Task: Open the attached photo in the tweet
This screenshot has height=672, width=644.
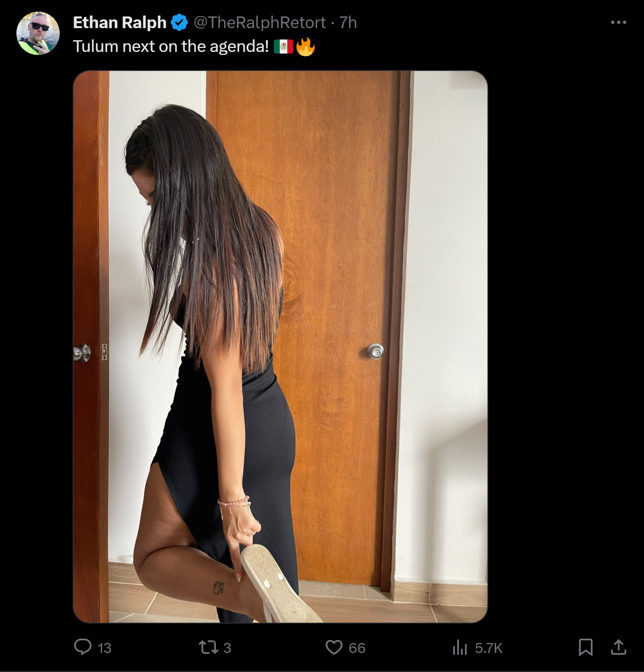Action: click(280, 347)
